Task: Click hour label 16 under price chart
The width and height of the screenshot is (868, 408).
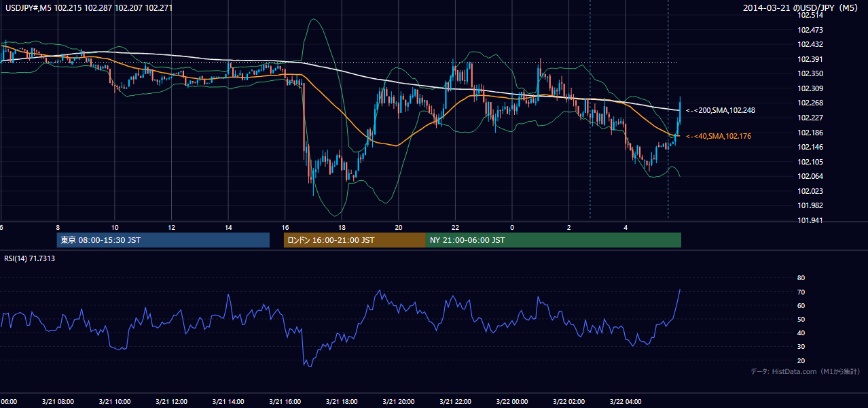Action: coord(285,227)
